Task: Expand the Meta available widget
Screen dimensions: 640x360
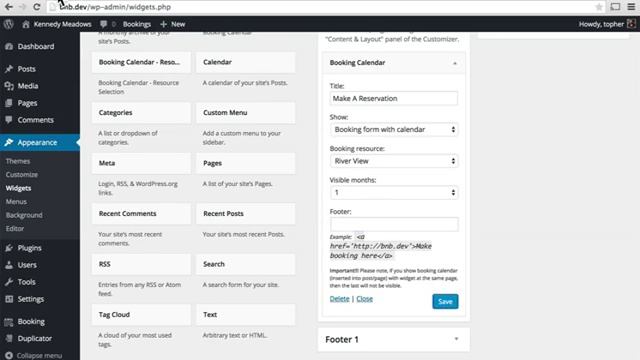Action: (141, 163)
